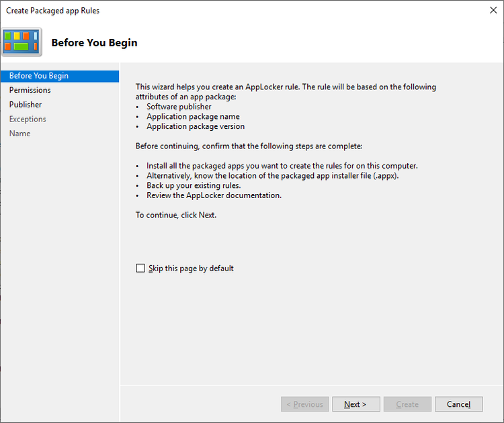Click the Review the AppLocker documentation line
504x423 pixels.
pyautogui.click(x=214, y=195)
